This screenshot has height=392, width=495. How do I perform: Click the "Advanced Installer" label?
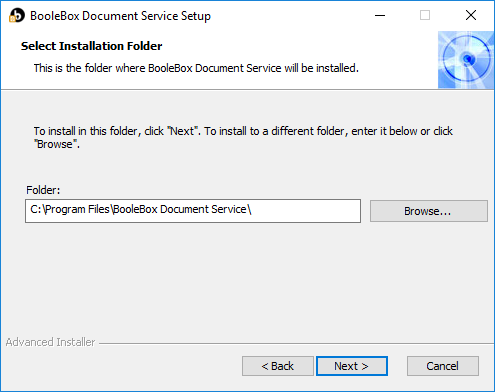click(x=50, y=342)
